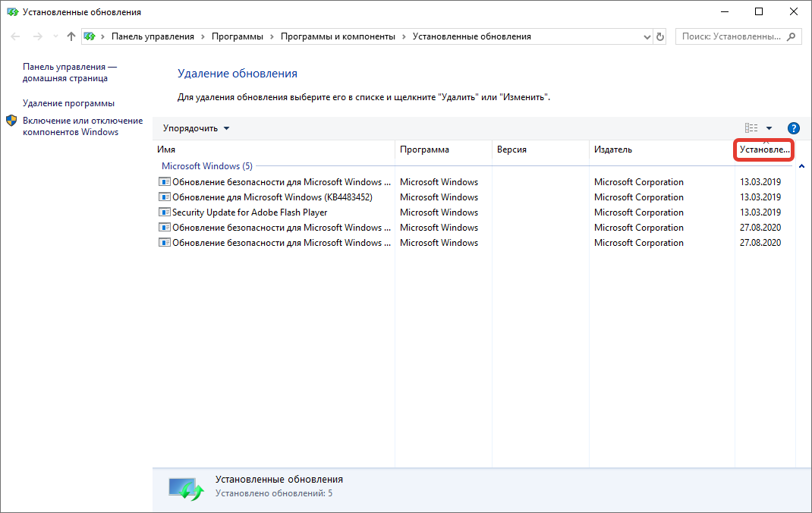The width and height of the screenshot is (812, 513).
Task: Open the Help question mark icon
Action: pos(794,128)
